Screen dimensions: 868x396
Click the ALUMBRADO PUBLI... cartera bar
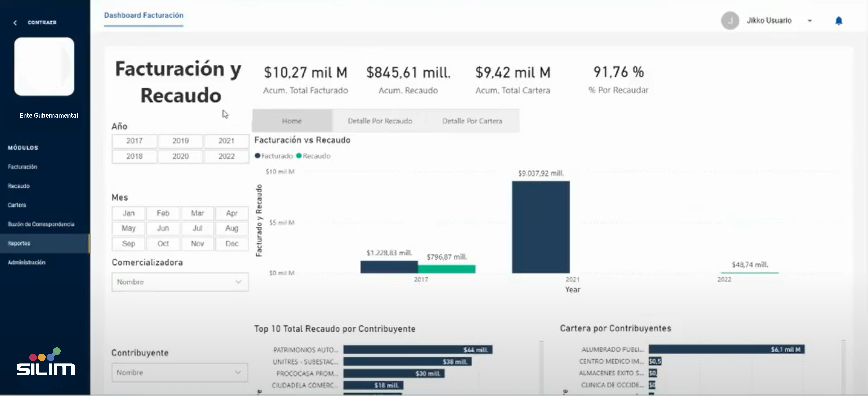(x=727, y=349)
